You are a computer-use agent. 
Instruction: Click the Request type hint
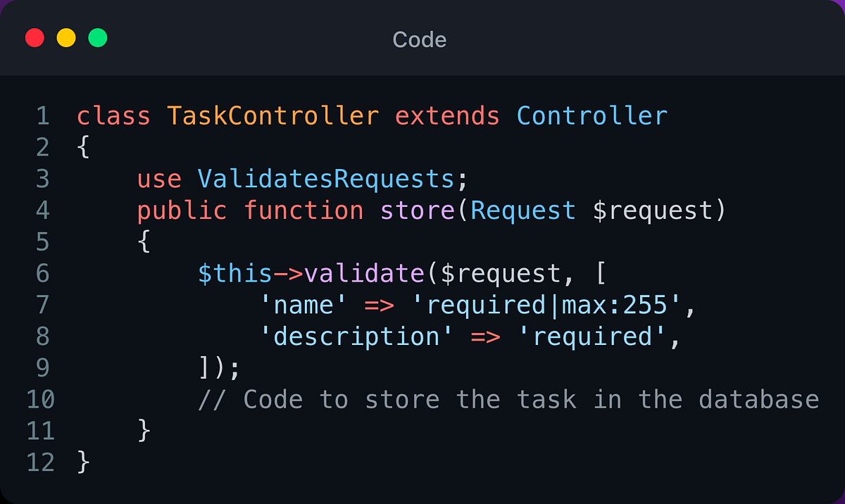524,210
